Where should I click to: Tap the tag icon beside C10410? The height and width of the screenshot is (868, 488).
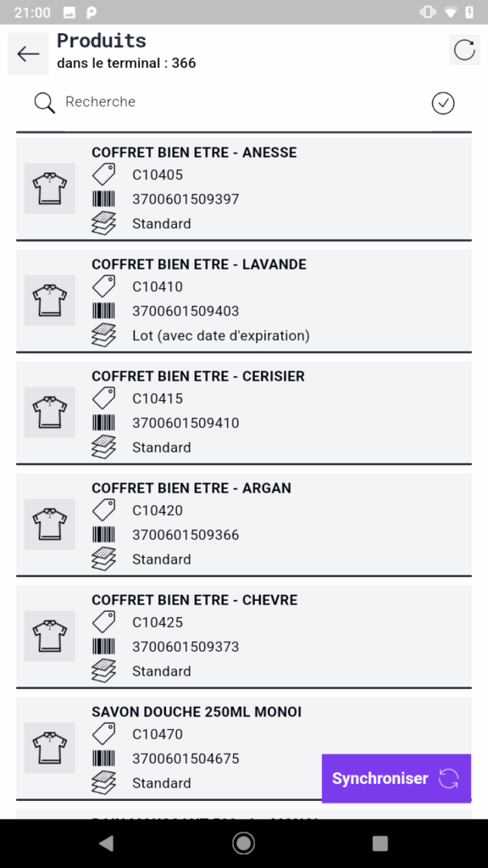103,287
